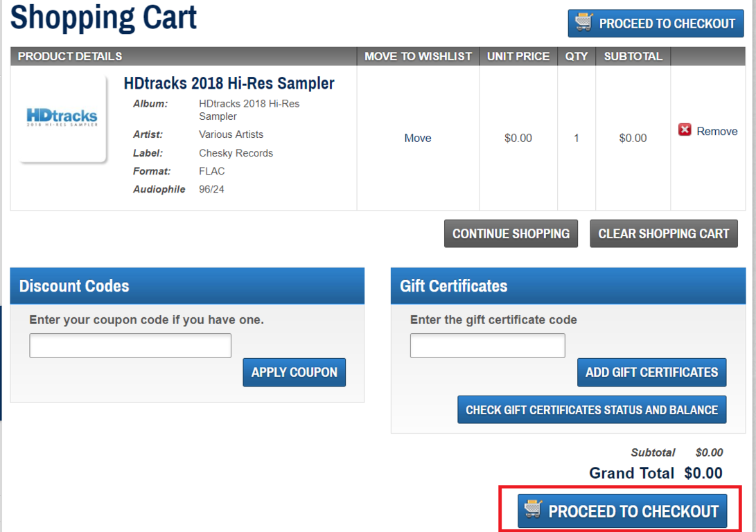The image size is (756, 532).
Task: Click the Grand Total label
Action: [x=631, y=473]
